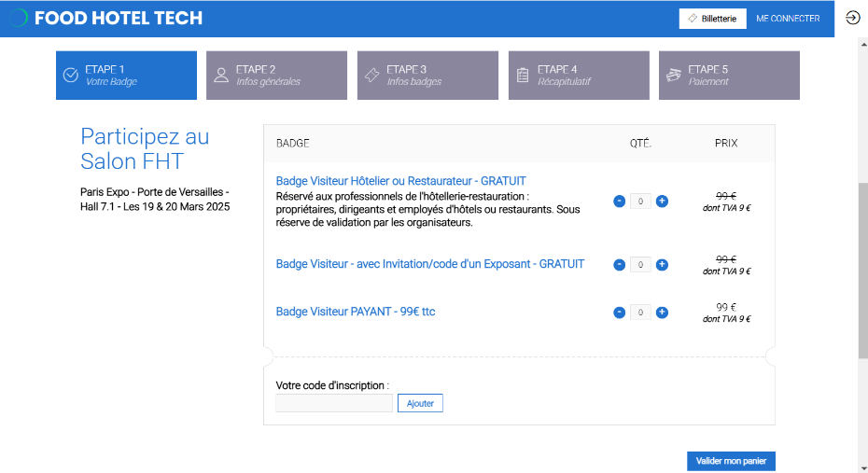Focus the code d'inscription input field

334,403
